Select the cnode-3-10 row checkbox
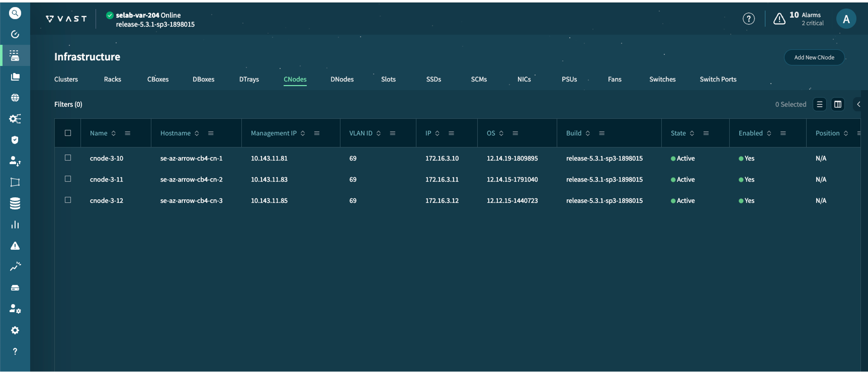The width and height of the screenshot is (868, 372). tap(68, 158)
